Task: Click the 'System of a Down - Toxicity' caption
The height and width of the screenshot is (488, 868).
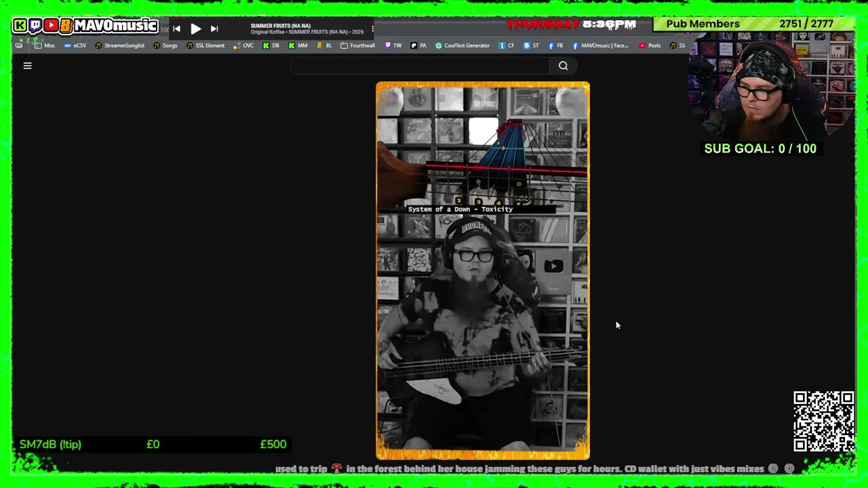Action: (460, 209)
